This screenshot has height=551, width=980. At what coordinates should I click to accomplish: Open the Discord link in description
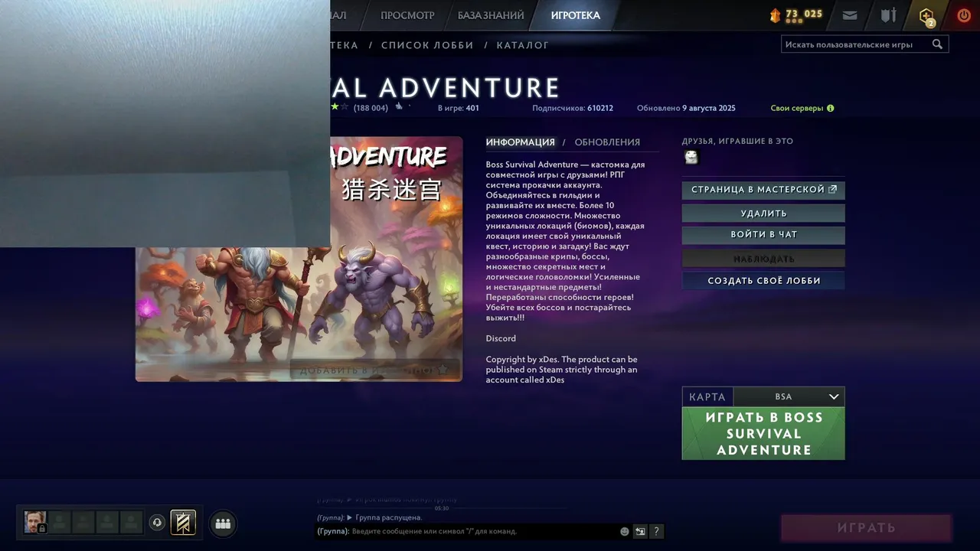point(501,338)
